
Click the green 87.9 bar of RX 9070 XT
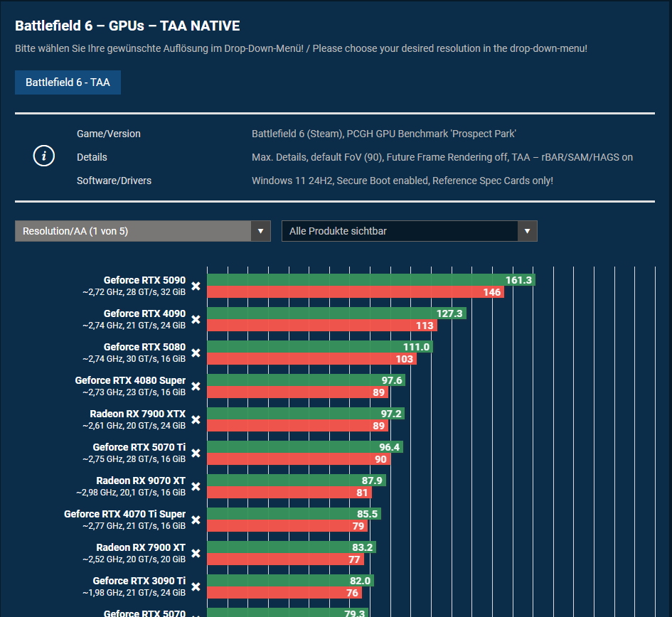click(297, 481)
